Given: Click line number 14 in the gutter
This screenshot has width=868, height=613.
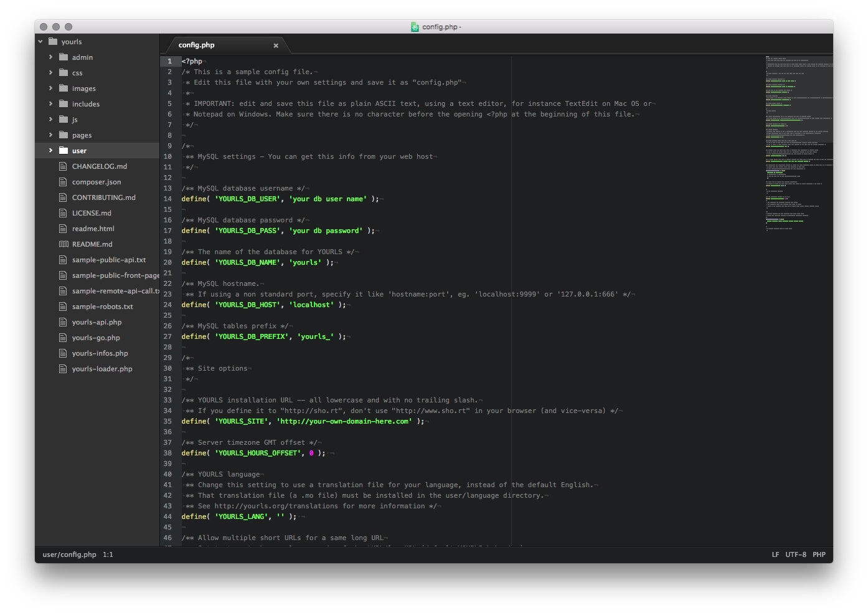Looking at the screenshot, I should tap(167, 199).
